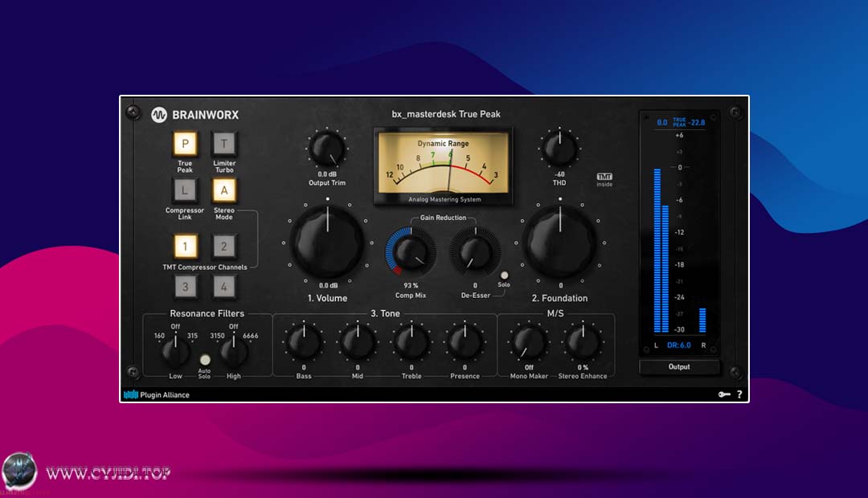Screen dimensions: 868x498
Task: Toggle the True Peak P button
Action: [185, 145]
